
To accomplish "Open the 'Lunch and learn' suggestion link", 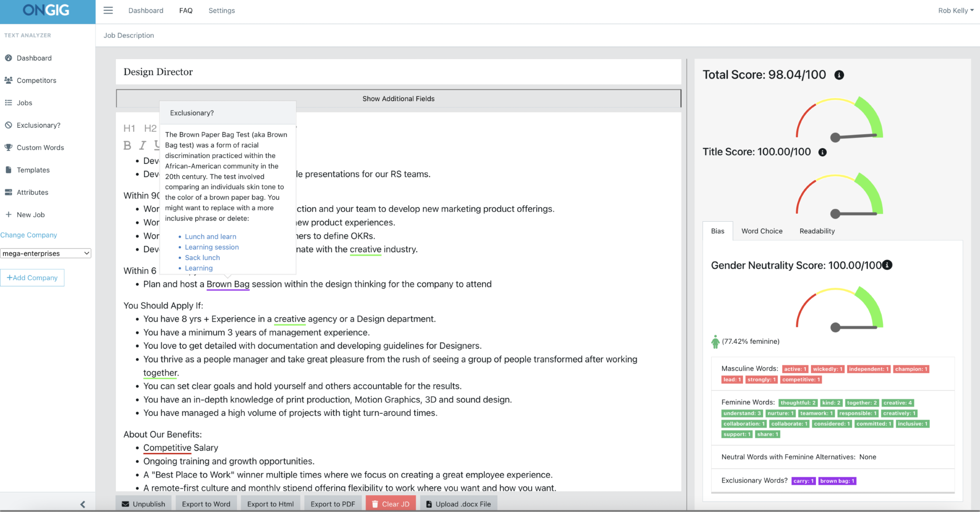I will pos(210,236).
